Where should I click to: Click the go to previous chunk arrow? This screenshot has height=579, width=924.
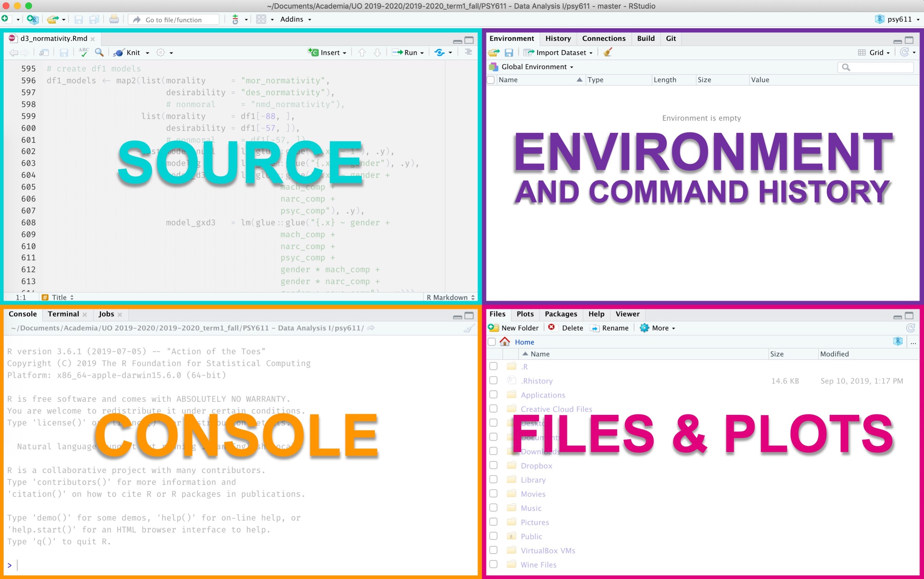pos(362,53)
